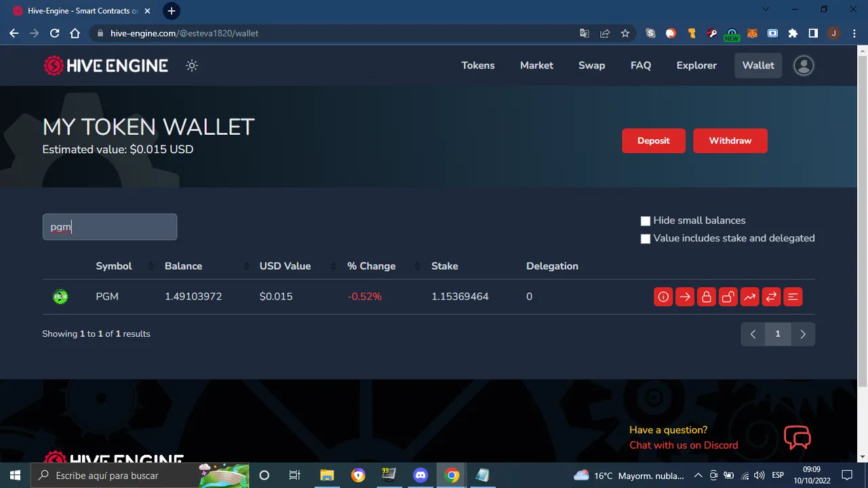Viewport: 868px width, 488px height.
Task: Click the PGM stake closed-lock icon
Action: pos(707,297)
